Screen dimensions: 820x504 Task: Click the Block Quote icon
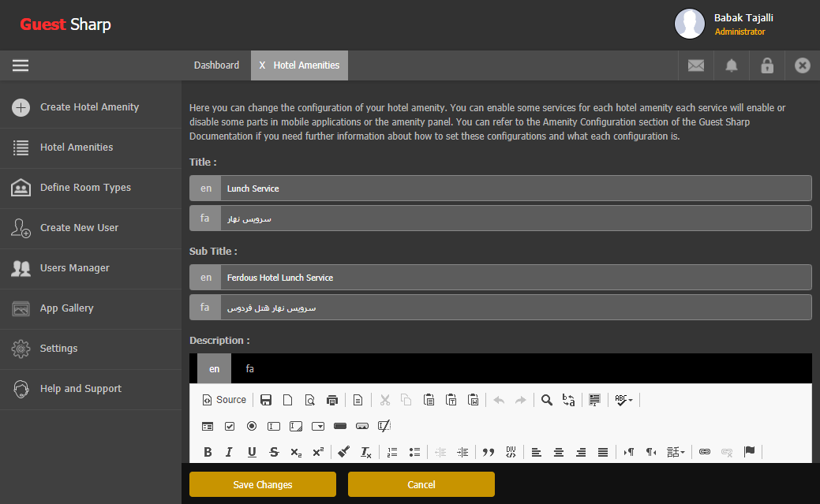tap(489, 452)
